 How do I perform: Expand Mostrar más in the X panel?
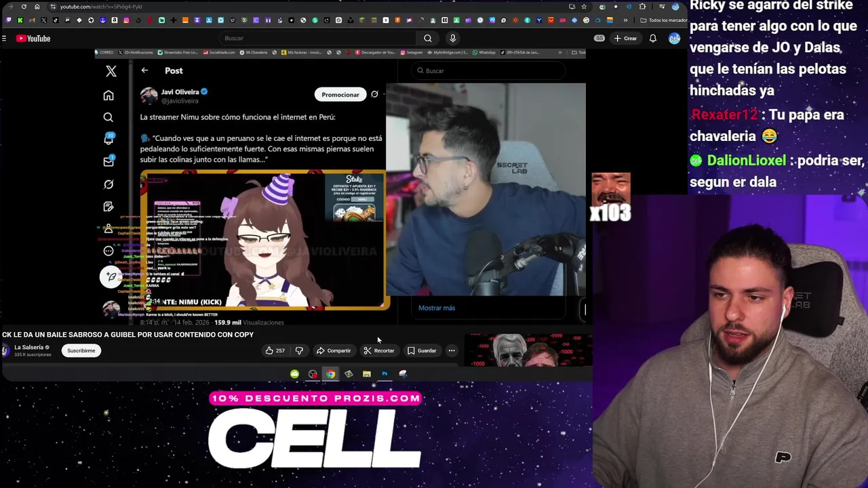437,308
